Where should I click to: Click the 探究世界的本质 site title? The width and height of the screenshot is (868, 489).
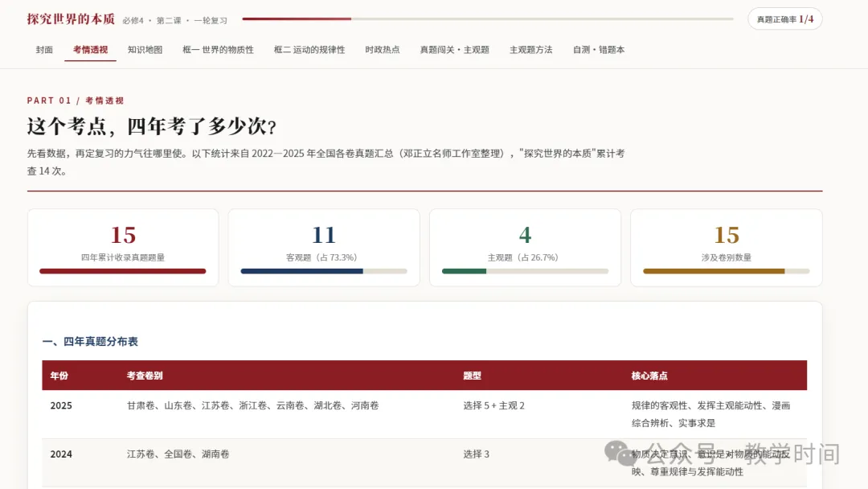coord(71,18)
